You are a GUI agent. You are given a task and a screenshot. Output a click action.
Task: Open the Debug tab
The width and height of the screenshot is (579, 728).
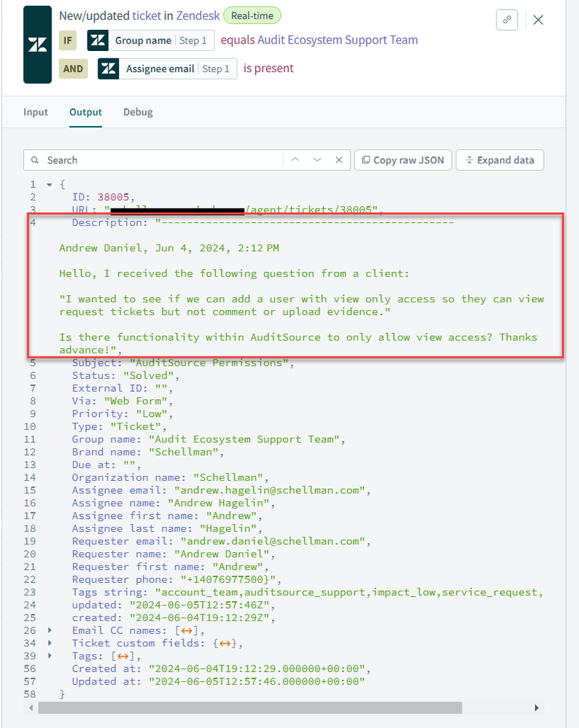138,112
